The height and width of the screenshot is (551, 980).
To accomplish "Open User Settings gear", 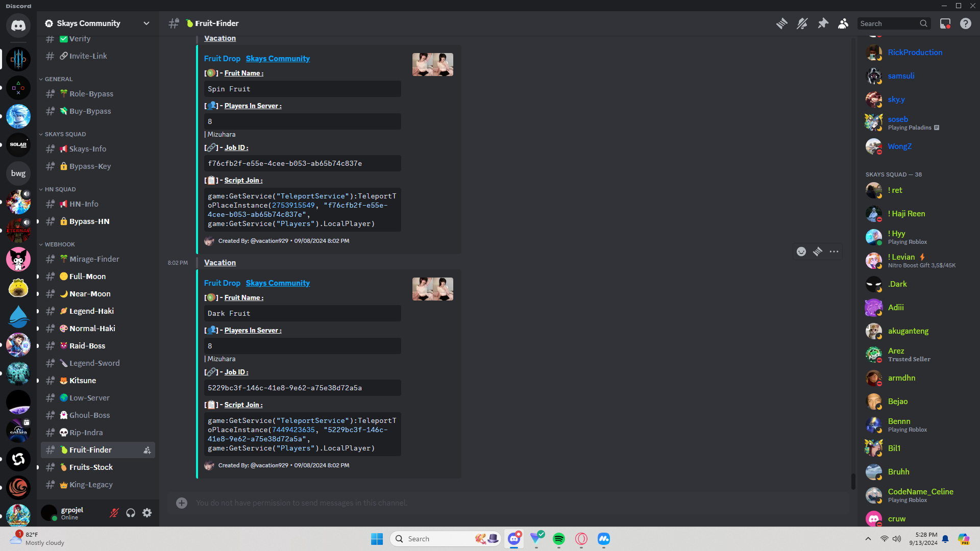I will [147, 513].
